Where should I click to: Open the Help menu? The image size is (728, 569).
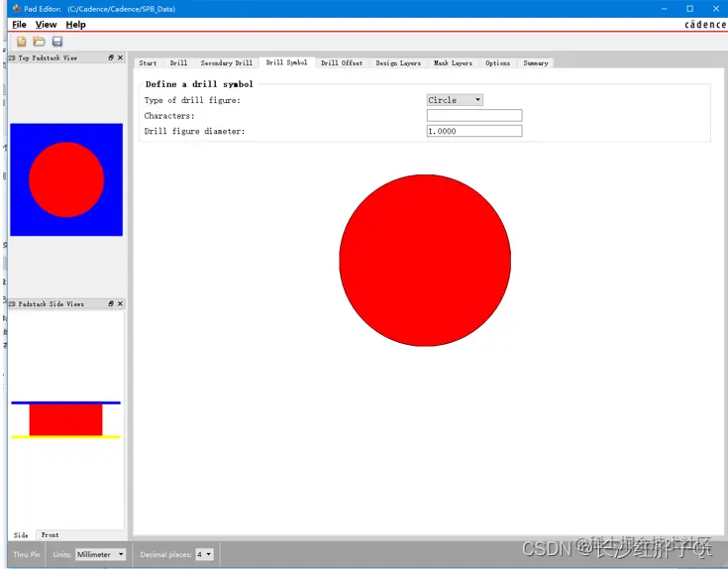(75, 25)
